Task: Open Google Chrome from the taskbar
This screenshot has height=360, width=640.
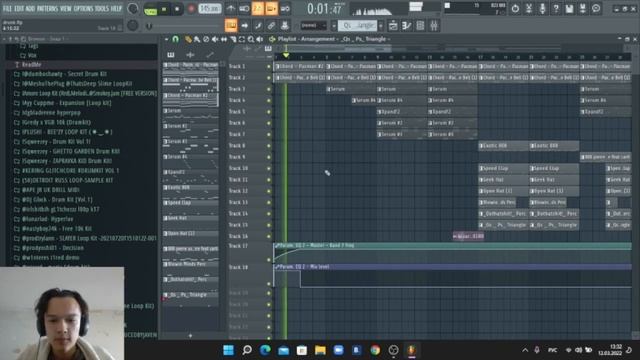Action: tap(375, 350)
